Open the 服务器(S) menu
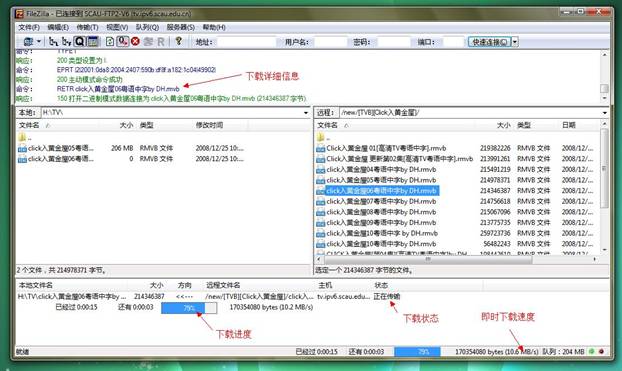The image size is (622, 371). pyautogui.click(x=180, y=27)
